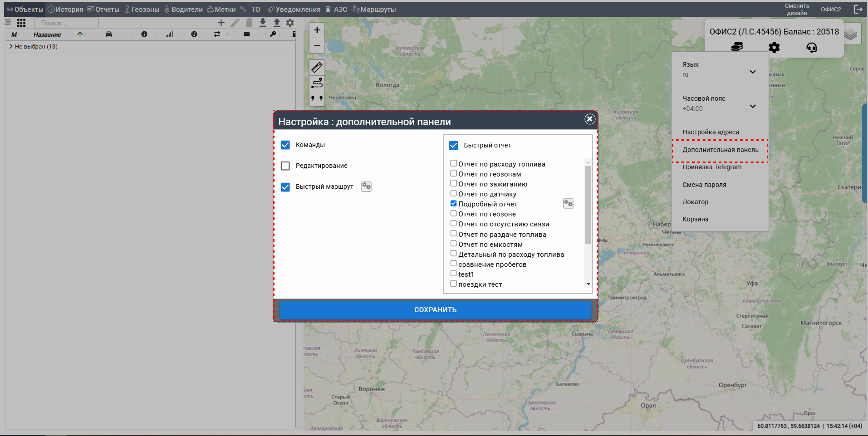Check Отчет по геозонам option

453,174
